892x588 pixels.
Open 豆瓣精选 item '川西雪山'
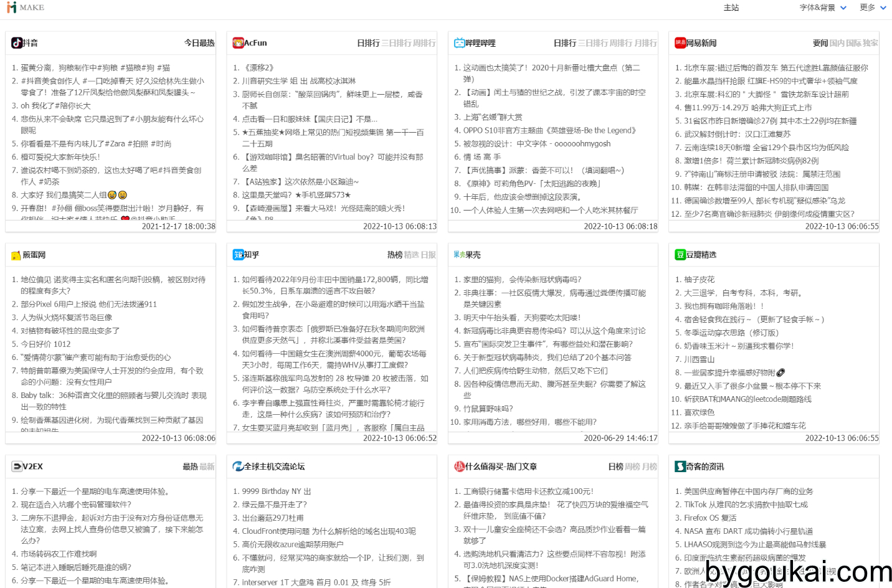click(x=700, y=359)
